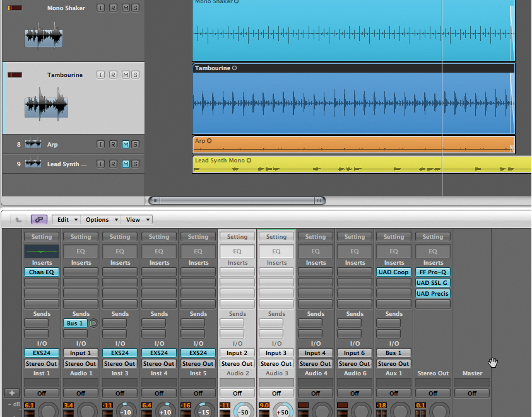This screenshot has width=532, height=417.
Task: Open Setting menu on Inst 1 channel
Action: (42, 237)
